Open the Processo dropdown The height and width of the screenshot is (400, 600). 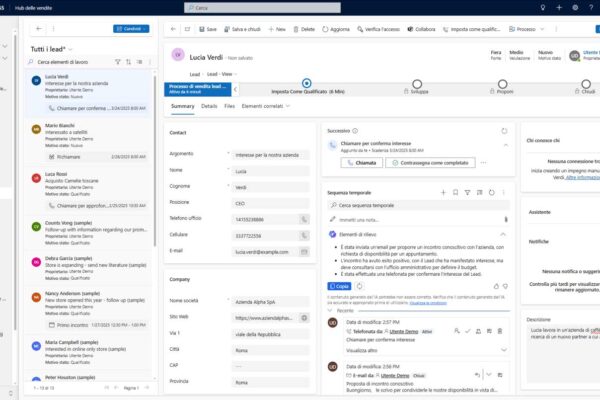point(527,29)
